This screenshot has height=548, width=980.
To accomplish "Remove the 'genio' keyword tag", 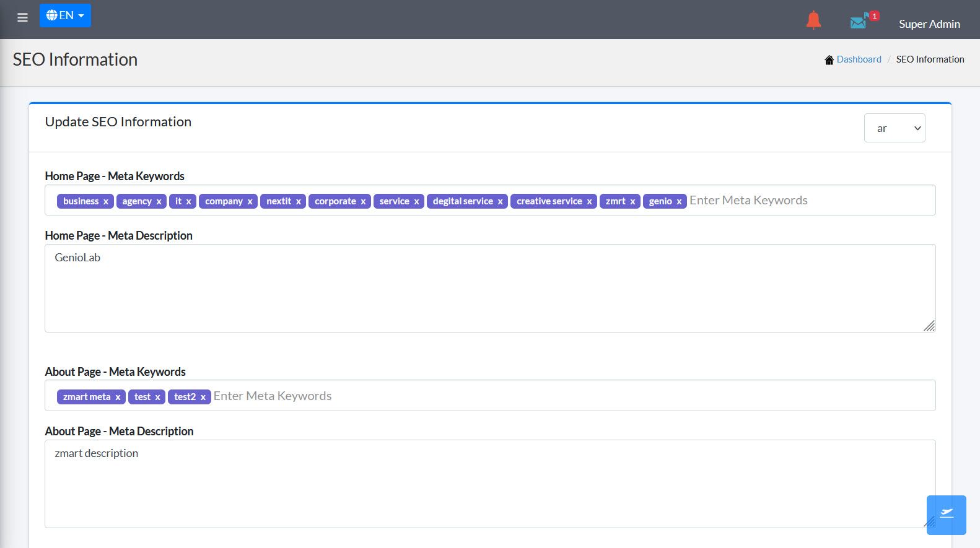I will tap(679, 202).
